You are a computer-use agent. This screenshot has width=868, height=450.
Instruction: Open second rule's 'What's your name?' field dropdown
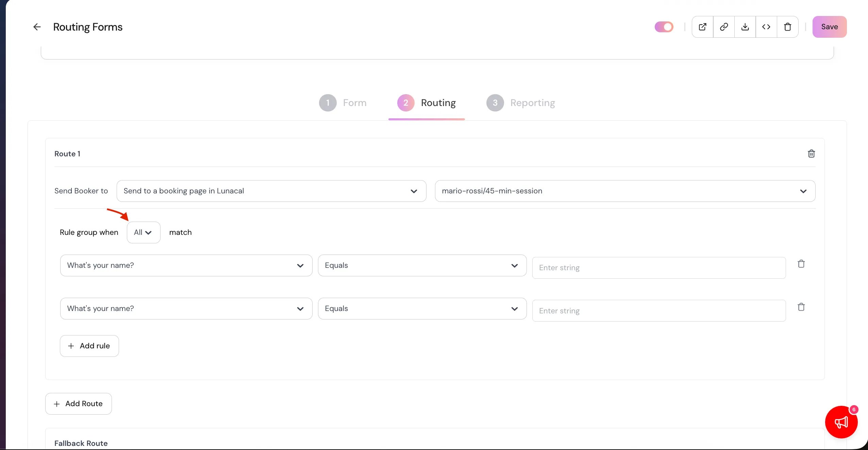click(186, 309)
